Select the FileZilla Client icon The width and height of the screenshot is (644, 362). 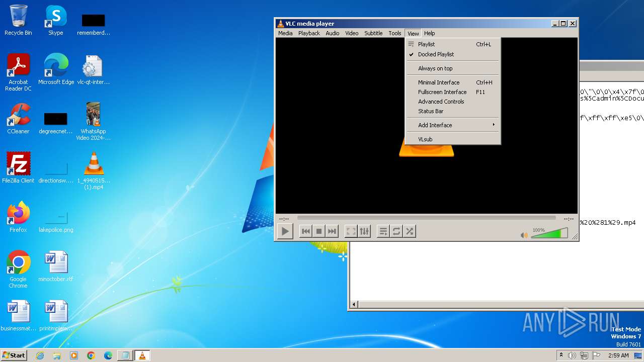coord(18,167)
